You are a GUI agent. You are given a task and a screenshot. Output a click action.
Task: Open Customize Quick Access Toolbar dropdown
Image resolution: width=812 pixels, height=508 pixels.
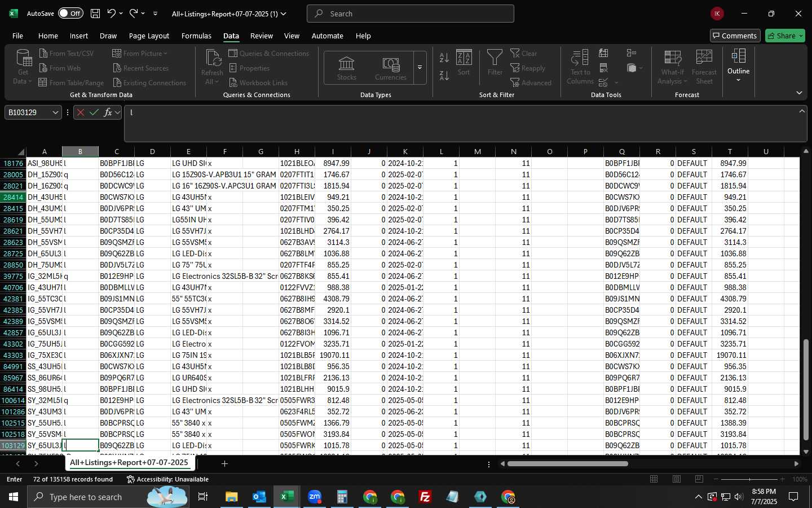(155, 13)
